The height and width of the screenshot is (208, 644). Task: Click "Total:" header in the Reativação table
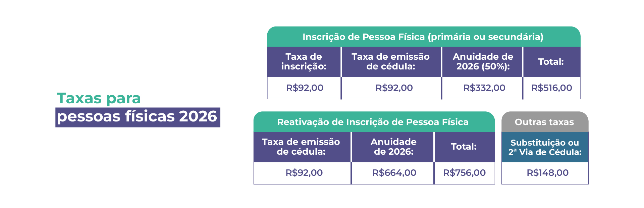[464, 147]
